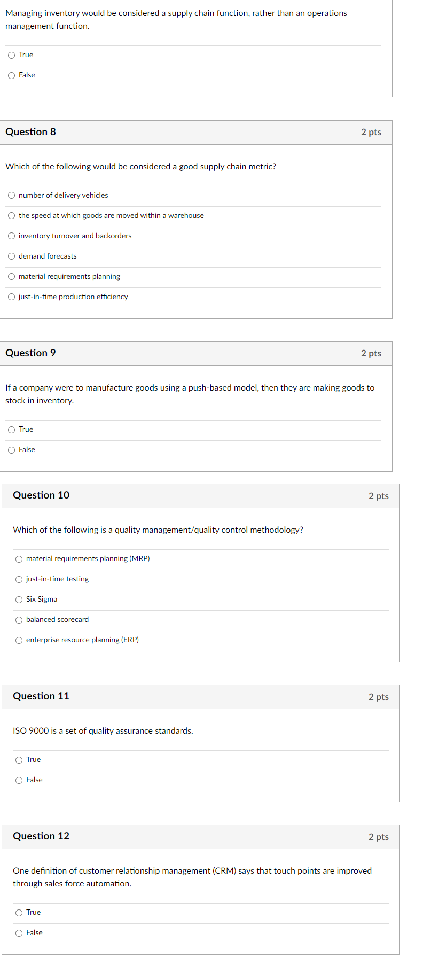Choose 'just-in-time testing' option
This screenshot has width=423, height=980.
[19, 579]
